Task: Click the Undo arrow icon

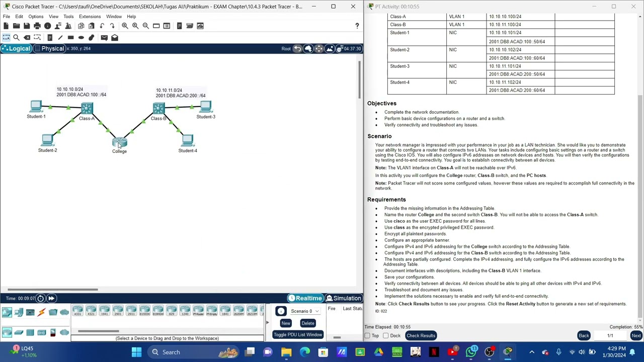Action: tap(102, 26)
